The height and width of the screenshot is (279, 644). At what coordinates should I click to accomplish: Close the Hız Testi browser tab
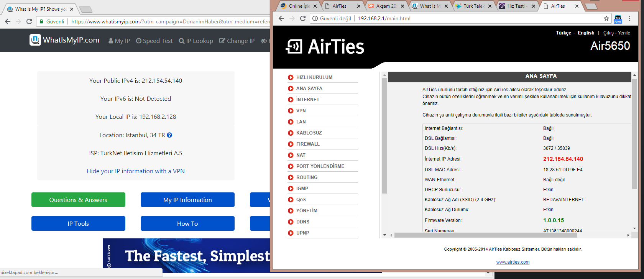tap(534, 6)
